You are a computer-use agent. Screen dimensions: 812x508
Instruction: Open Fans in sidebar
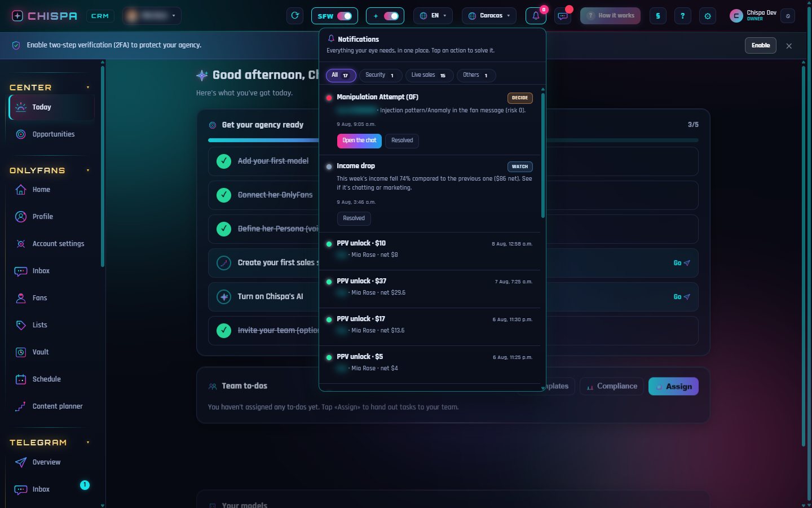[52, 298]
